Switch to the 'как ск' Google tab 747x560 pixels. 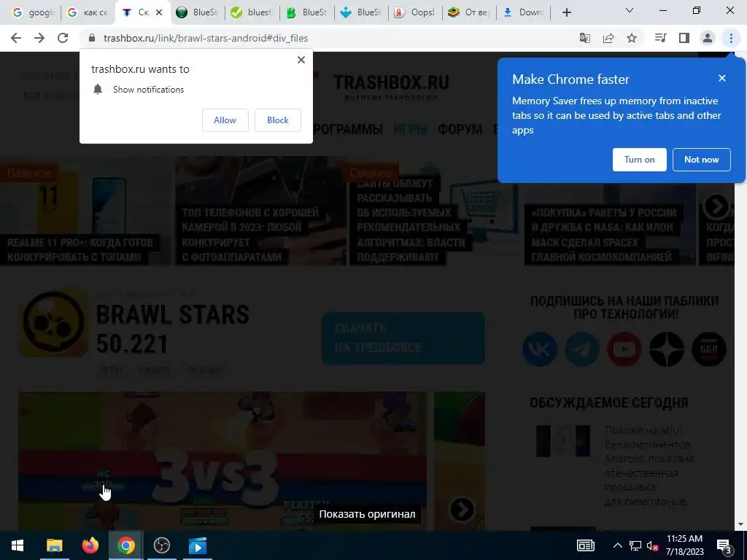point(88,12)
